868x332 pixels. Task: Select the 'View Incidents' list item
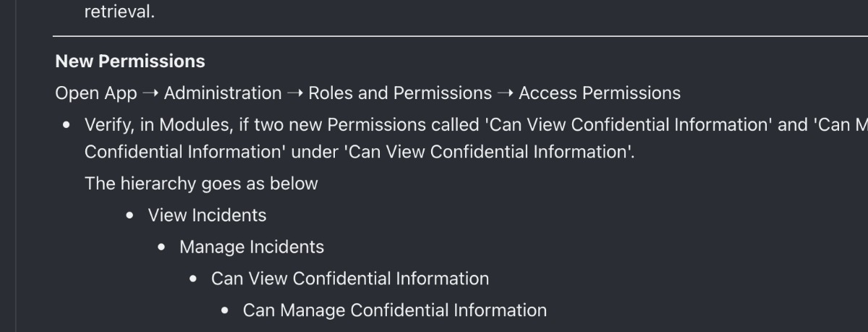(x=207, y=216)
